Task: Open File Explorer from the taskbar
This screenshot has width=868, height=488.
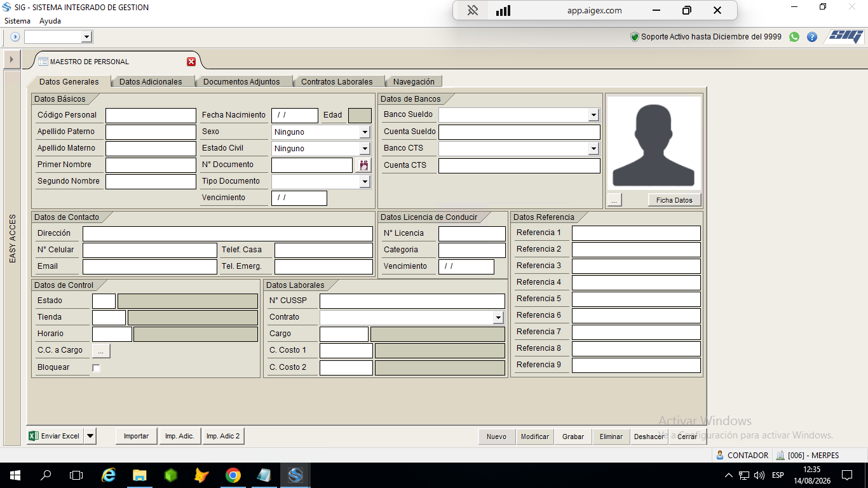Action: pyautogui.click(x=140, y=475)
